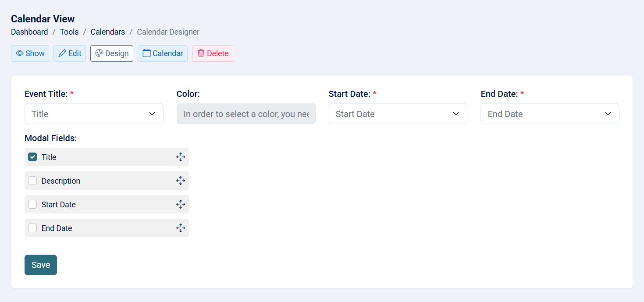This screenshot has width=644, height=302.
Task: Click the calendar icon in the toolbar
Action: point(146,53)
